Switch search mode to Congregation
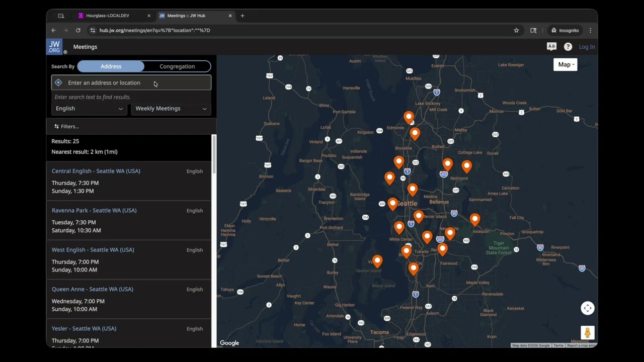 177,66
